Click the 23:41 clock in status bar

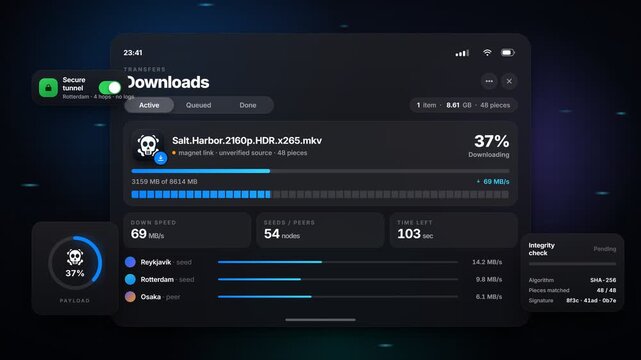(133, 53)
